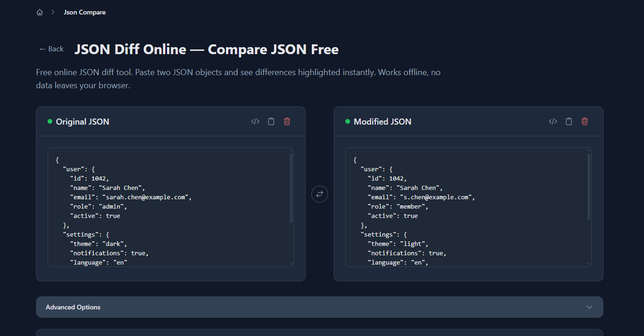Click the Back navigation link
The width and height of the screenshot is (644, 336).
pos(51,49)
